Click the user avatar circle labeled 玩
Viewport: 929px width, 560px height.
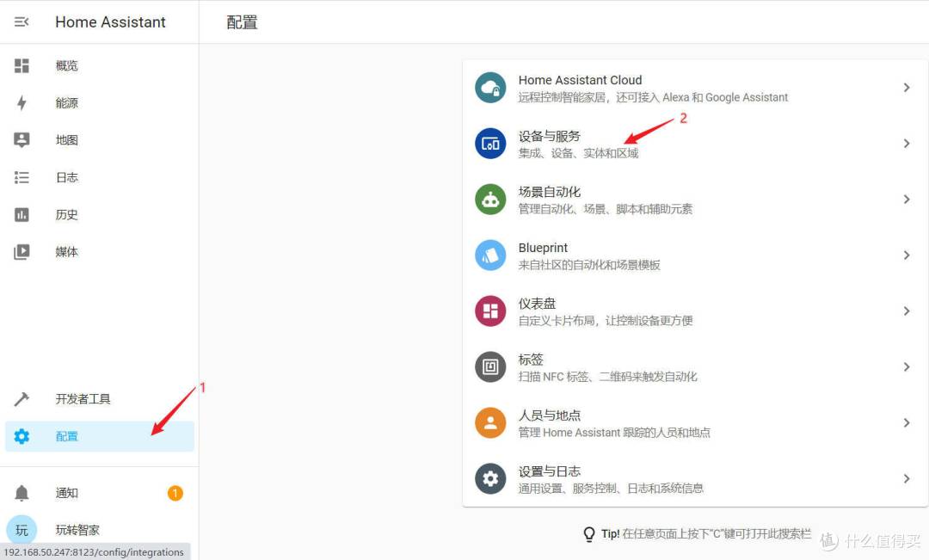[22, 531]
